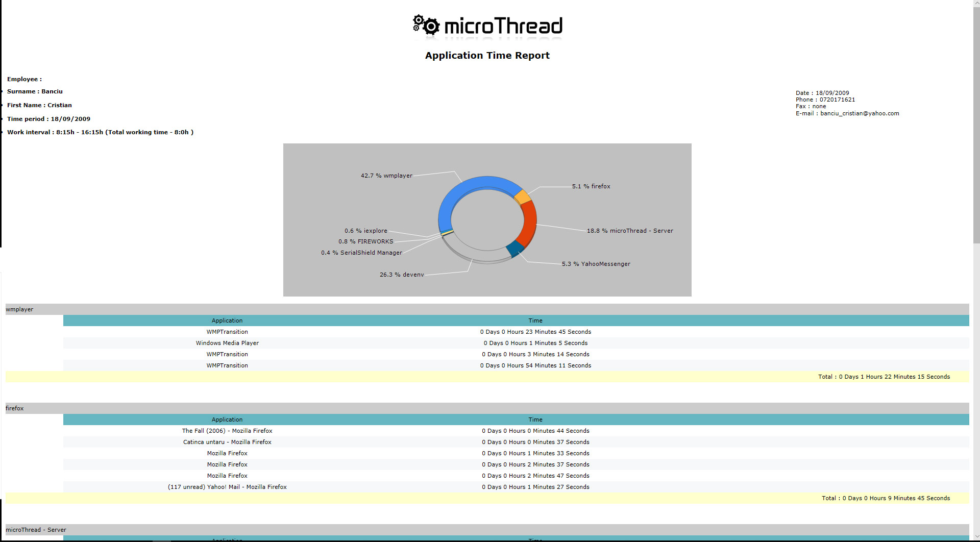
Task: Click The Fall (2006) - Mozilla Firefox row
Action: (x=516, y=431)
